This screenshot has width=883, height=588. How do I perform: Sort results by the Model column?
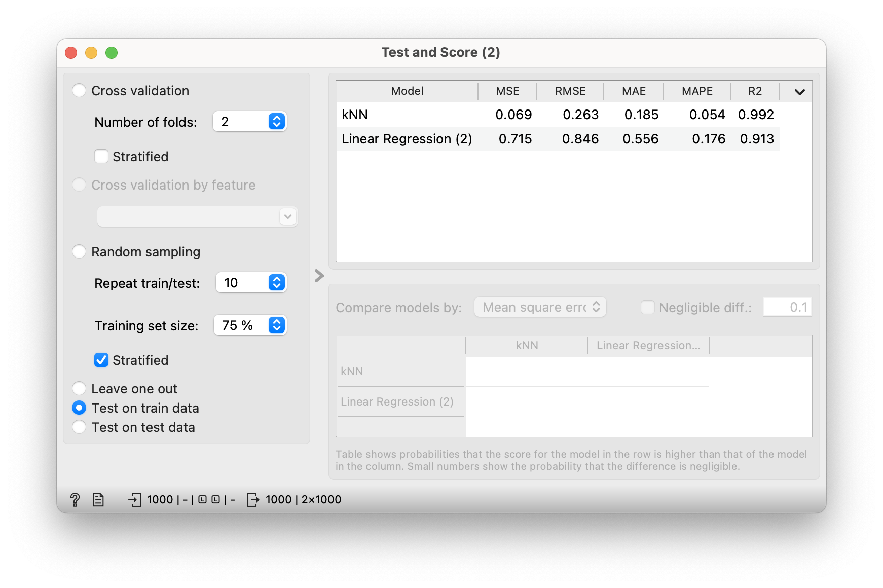(407, 91)
